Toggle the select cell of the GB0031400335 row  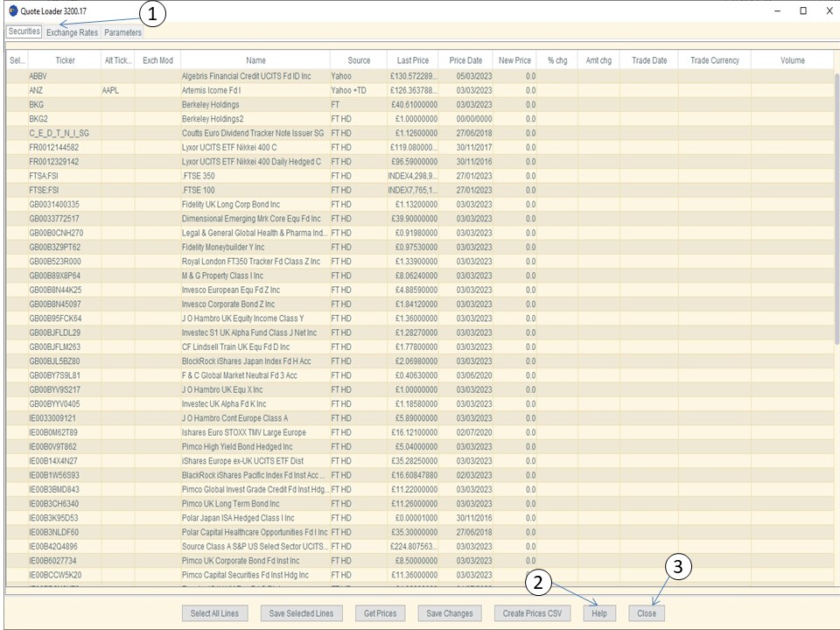[x=17, y=204]
